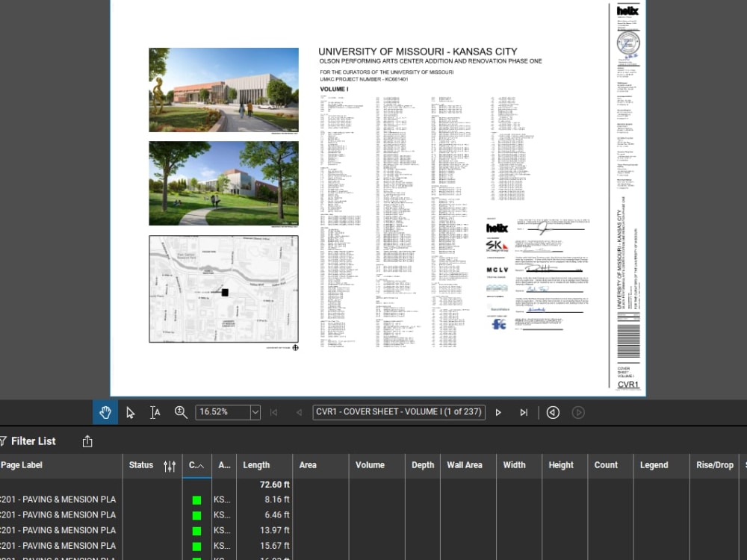
Task: Click the Rise/Drop column header
Action: (x=715, y=465)
